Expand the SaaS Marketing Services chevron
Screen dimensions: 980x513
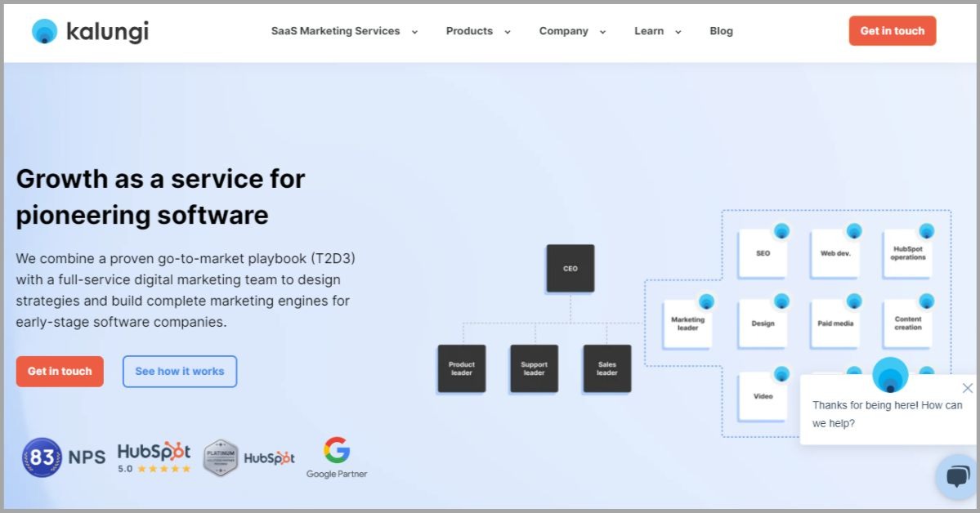coord(414,32)
